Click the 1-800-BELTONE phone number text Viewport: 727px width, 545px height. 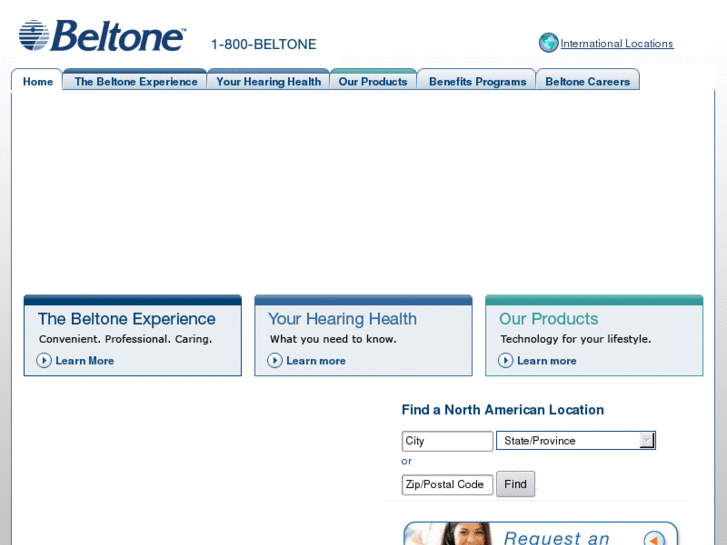click(263, 44)
